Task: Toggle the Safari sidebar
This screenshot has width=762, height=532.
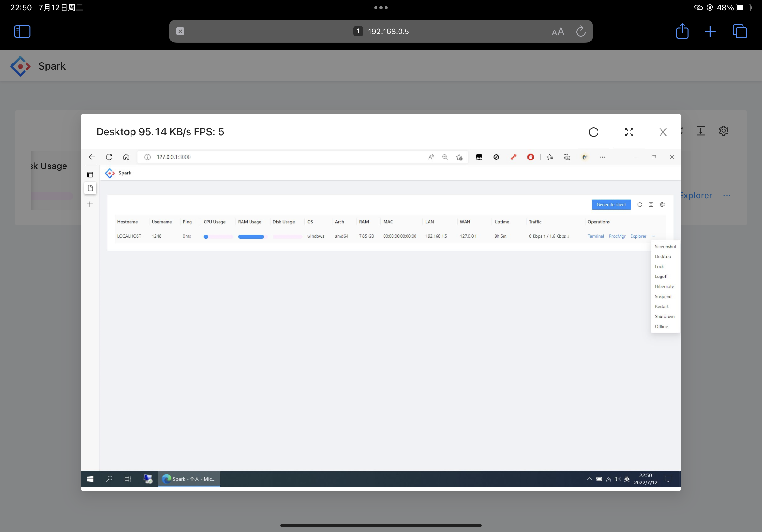Action: point(22,31)
